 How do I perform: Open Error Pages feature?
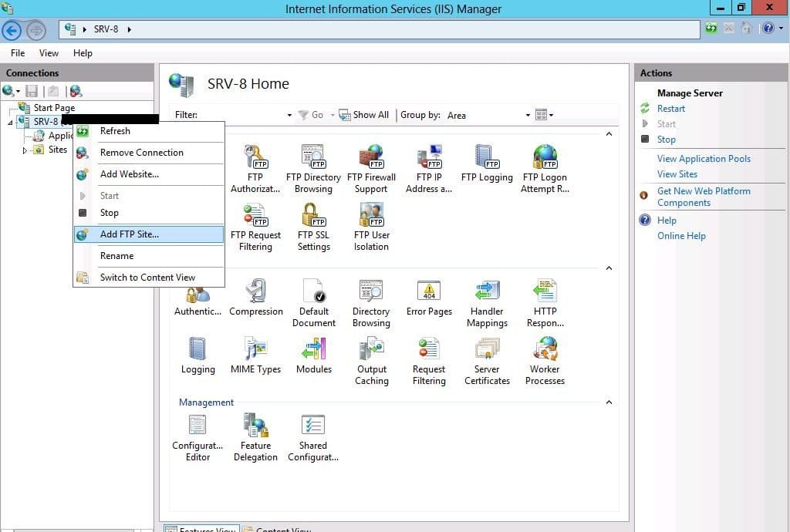pos(429,298)
